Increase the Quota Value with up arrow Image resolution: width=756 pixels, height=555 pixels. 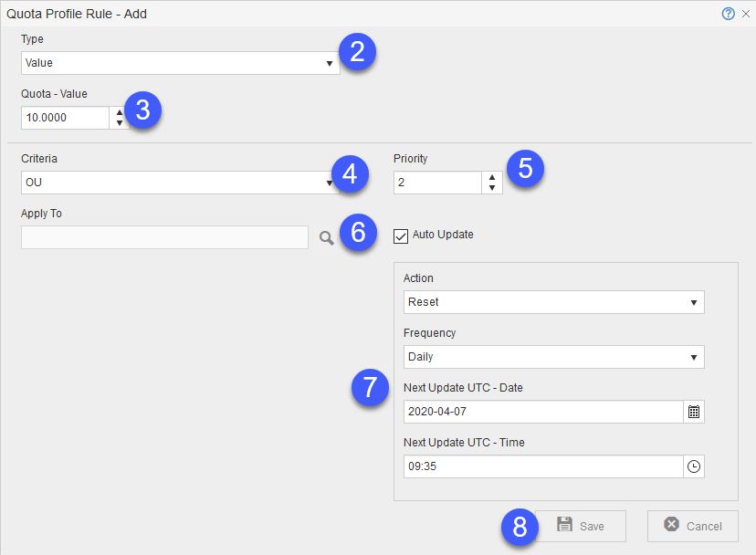pyautogui.click(x=120, y=112)
